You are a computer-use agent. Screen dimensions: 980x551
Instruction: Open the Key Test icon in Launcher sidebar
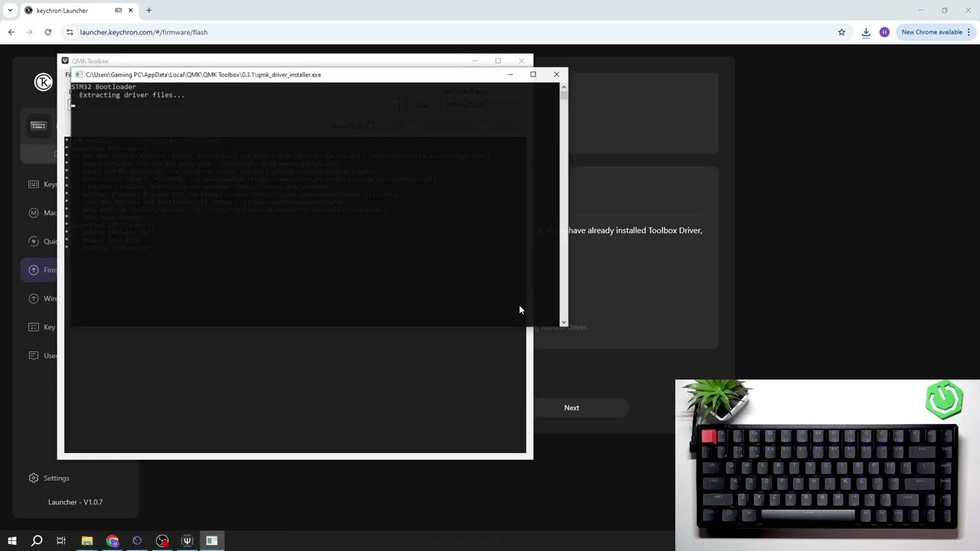click(x=34, y=327)
